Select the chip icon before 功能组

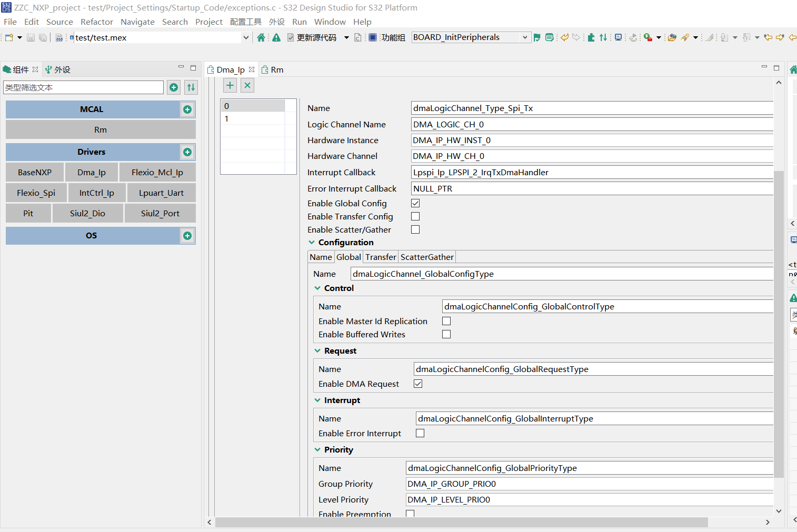tap(373, 37)
